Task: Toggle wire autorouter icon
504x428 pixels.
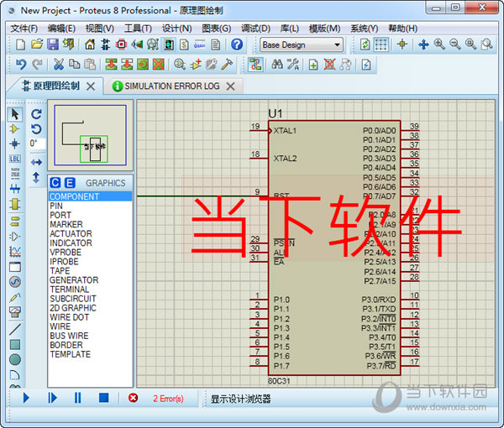Action: [256, 65]
